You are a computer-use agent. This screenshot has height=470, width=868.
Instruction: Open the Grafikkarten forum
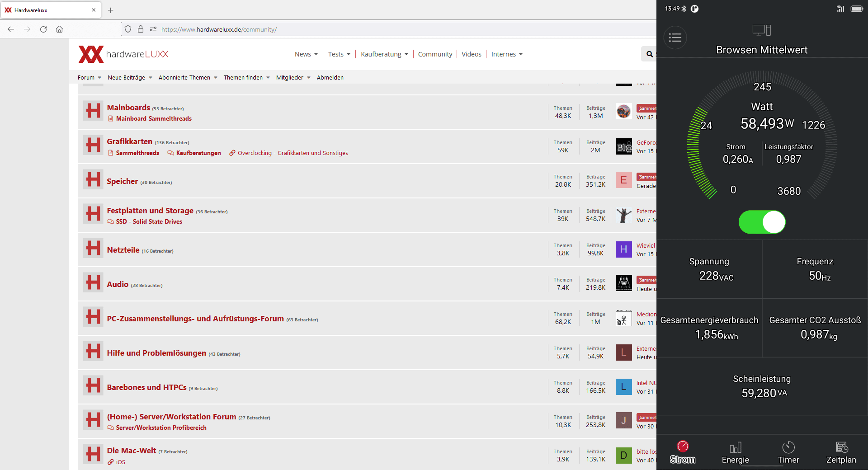129,141
